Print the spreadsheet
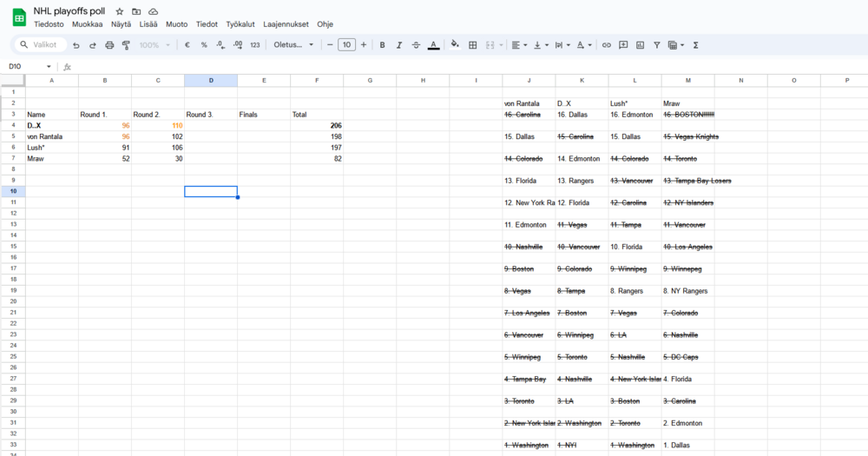The width and height of the screenshot is (868, 456). (109, 45)
